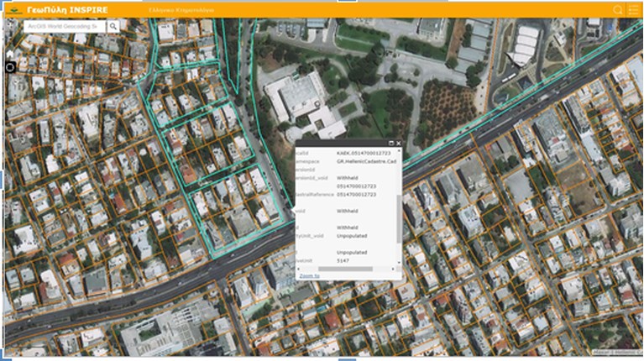Click popup scroll right arrow
Viewport: 644px width, 361px height.
(x=393, y=269)
